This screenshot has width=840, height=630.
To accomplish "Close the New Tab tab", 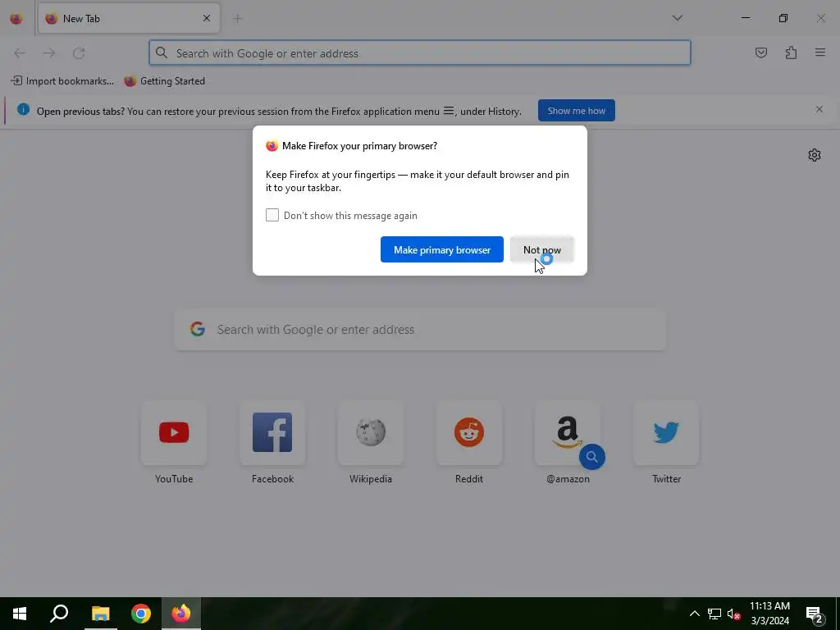I will tap(207, 18).
